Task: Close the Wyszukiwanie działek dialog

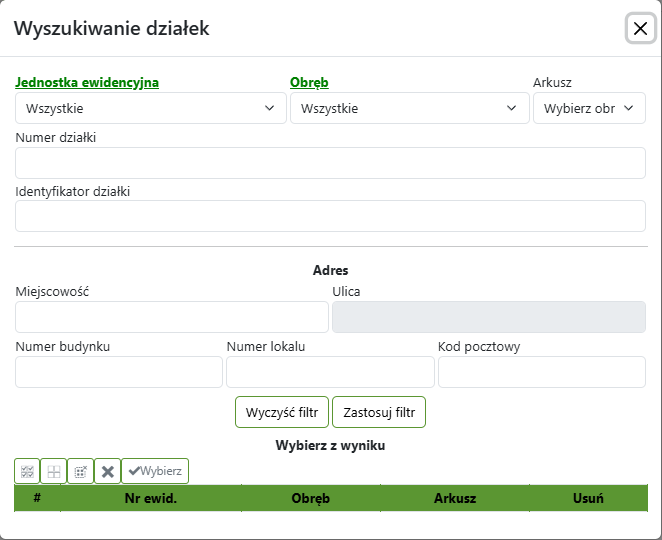Action: coord(640,29)
